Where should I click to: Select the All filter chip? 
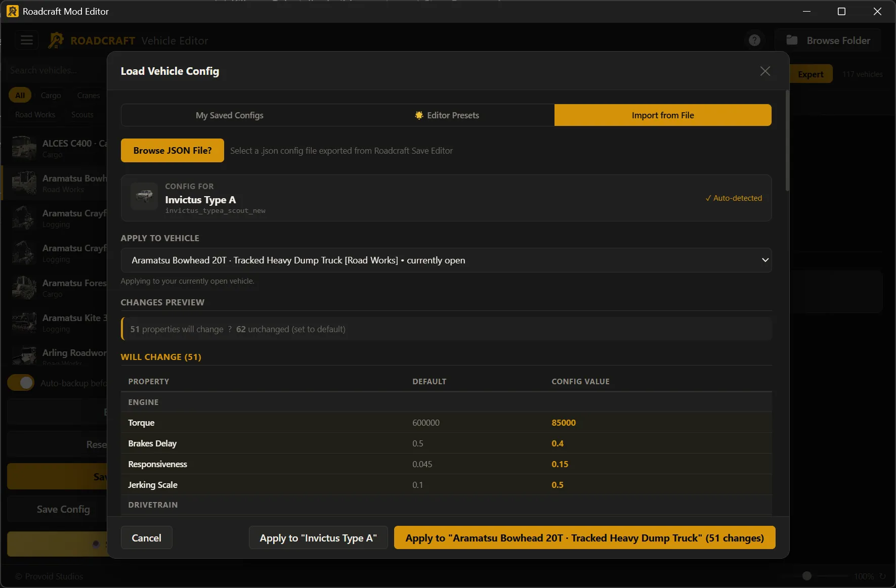20,95
